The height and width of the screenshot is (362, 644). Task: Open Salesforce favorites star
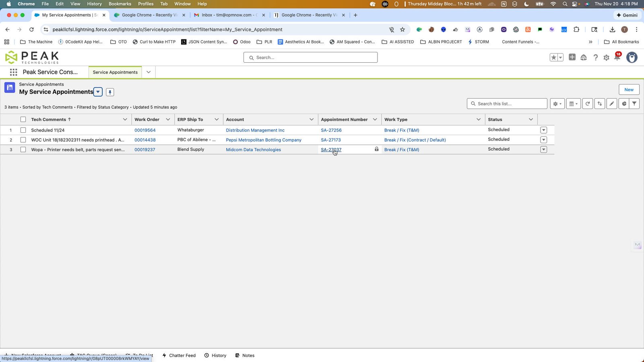pos(554,58)
